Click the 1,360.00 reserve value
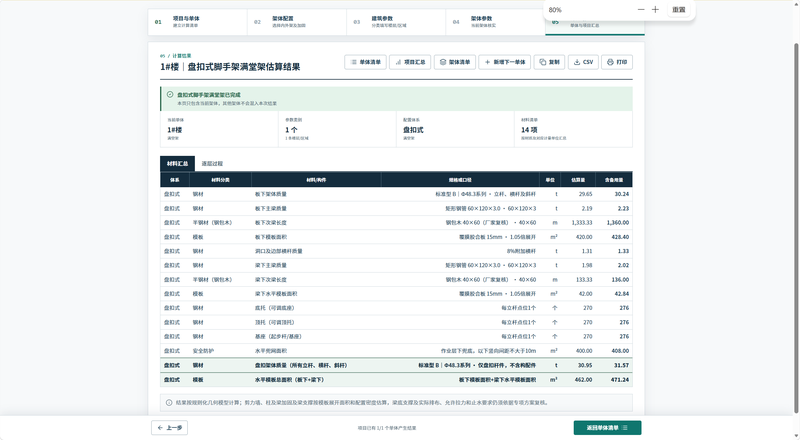This screenshot has width=800, height=440. [617, 223]
